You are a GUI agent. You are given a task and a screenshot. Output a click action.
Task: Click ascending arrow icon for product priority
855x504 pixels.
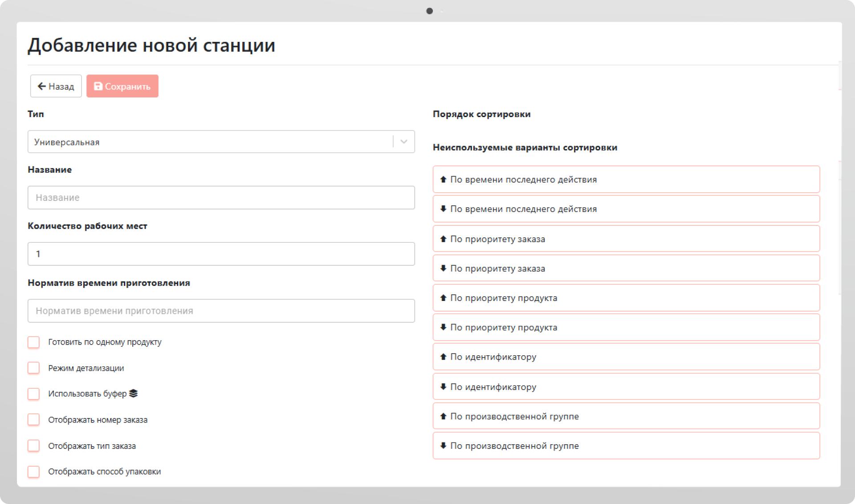point(443,298)
